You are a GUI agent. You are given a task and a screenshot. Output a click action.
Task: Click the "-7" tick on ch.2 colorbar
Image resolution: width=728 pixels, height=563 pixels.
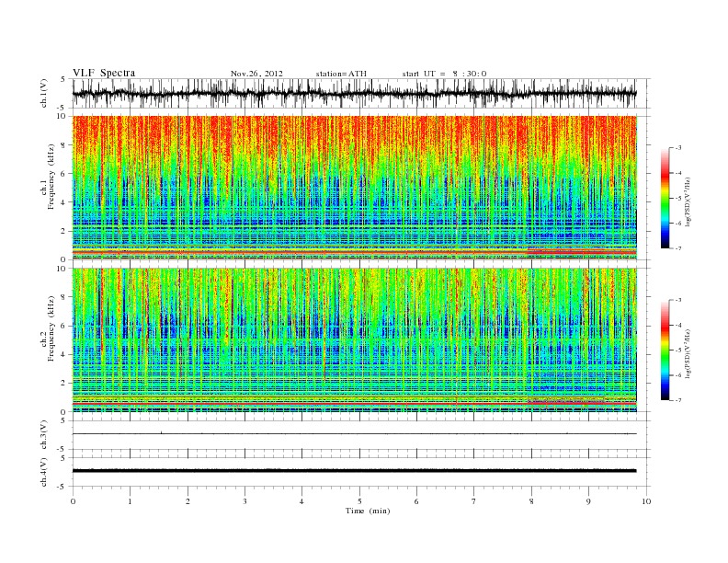tap(677, 400)
